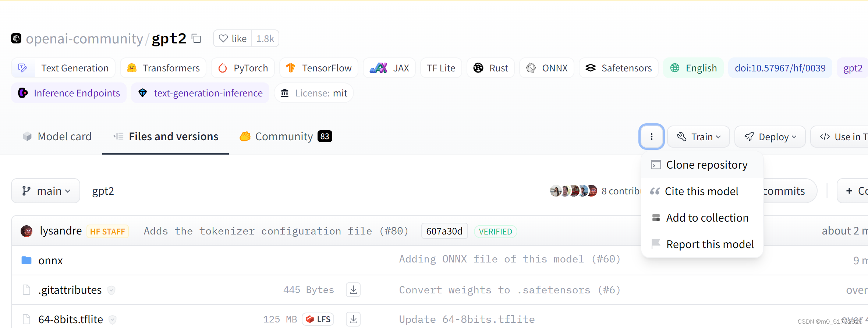Open the contributors avatars list
The height and width of the screenshot is (328, 868).
point(574,191)
